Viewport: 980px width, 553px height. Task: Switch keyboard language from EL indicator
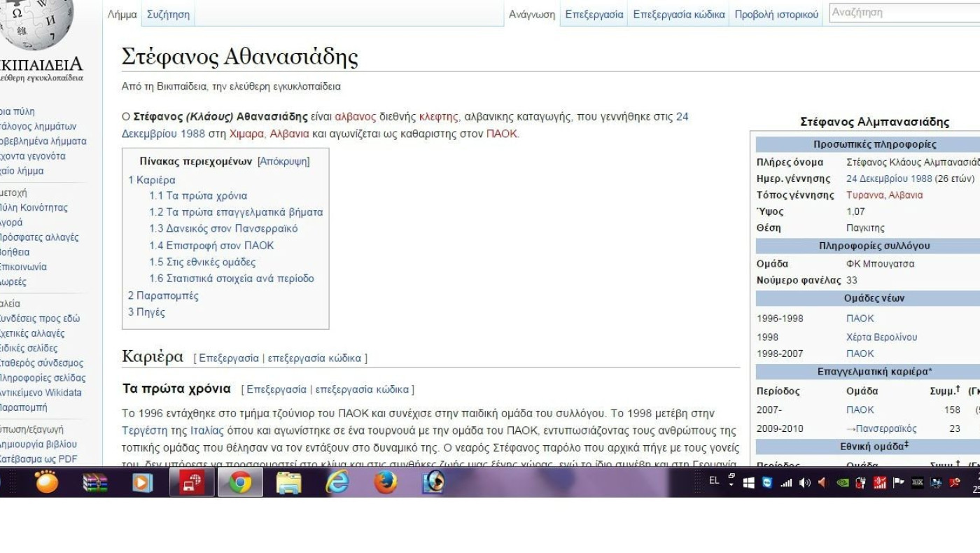715,482
